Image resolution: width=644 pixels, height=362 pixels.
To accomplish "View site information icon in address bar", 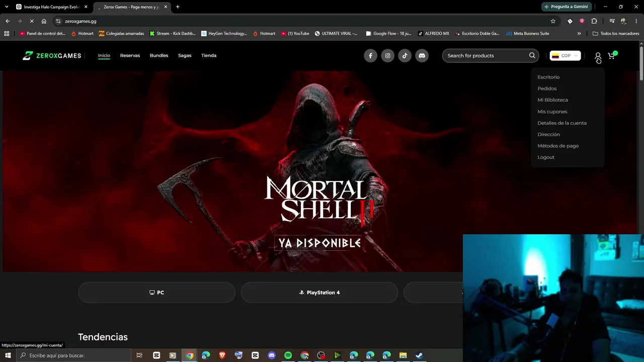I will point(58,21).
